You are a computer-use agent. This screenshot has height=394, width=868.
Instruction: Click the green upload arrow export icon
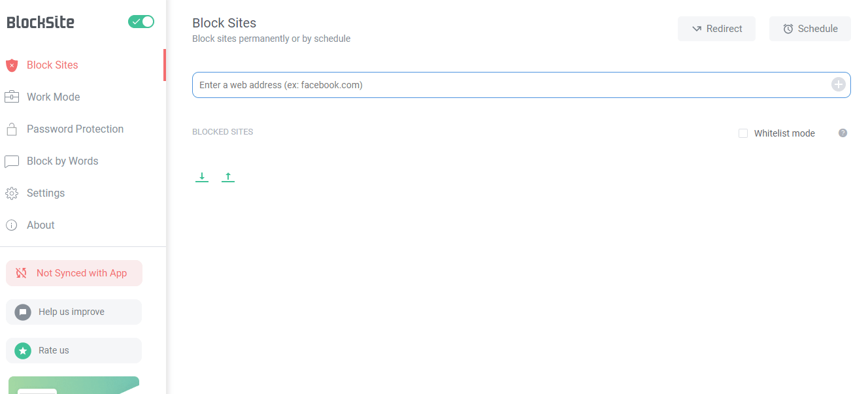coord(227,177)
